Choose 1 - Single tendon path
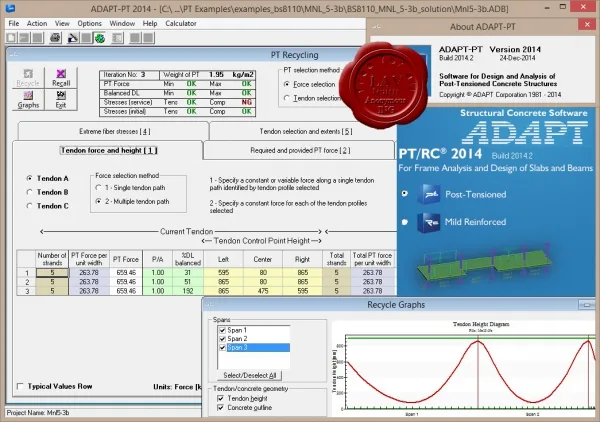Viewport: 600px width, 422px height. click(98, 188)
